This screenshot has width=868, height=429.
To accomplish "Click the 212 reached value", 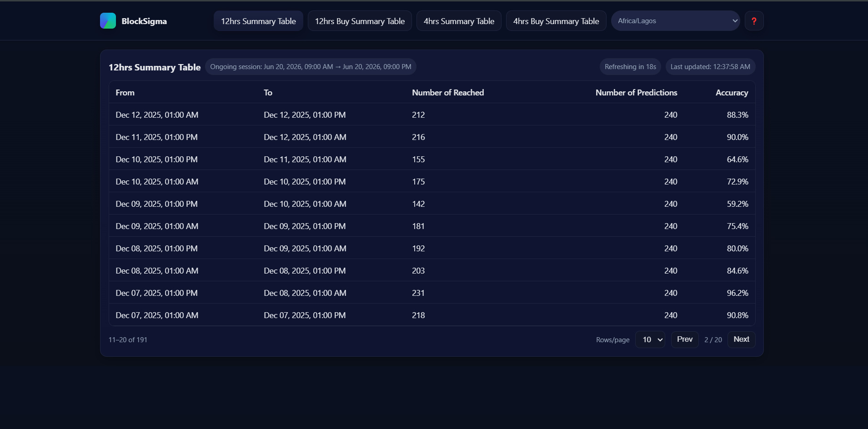I will point(418,115).
